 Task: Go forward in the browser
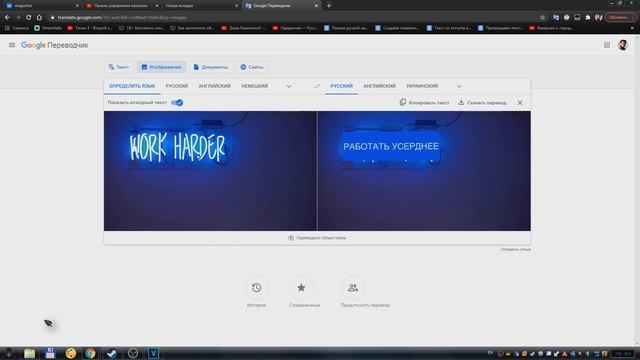click(x=18, y=18)
